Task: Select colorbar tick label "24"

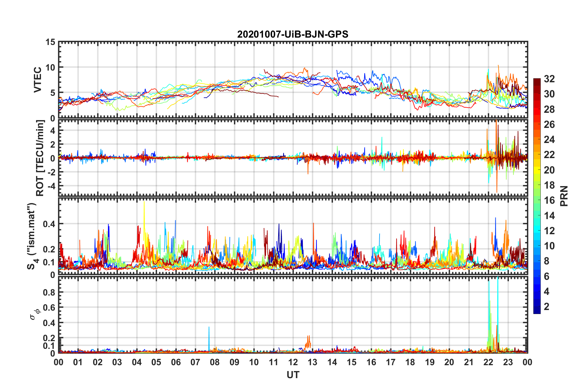Action: pyautogui.click(x=549, y=140)
